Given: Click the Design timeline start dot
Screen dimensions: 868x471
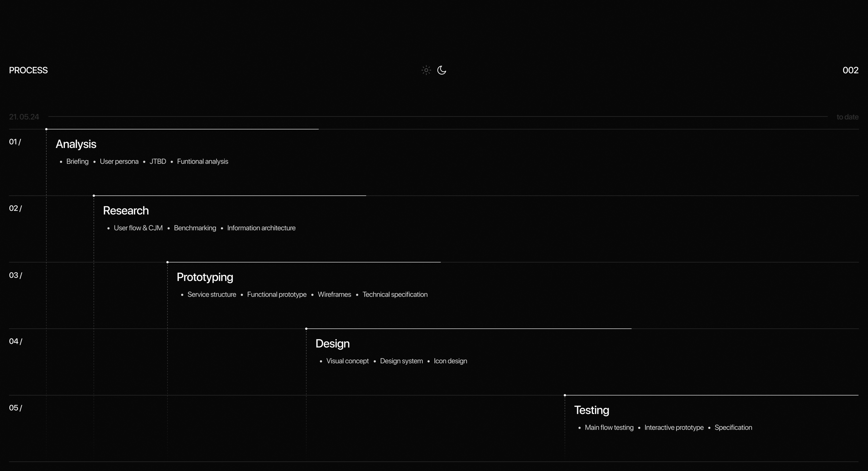Looking at the screenshot, I should [x=306, y=328].
